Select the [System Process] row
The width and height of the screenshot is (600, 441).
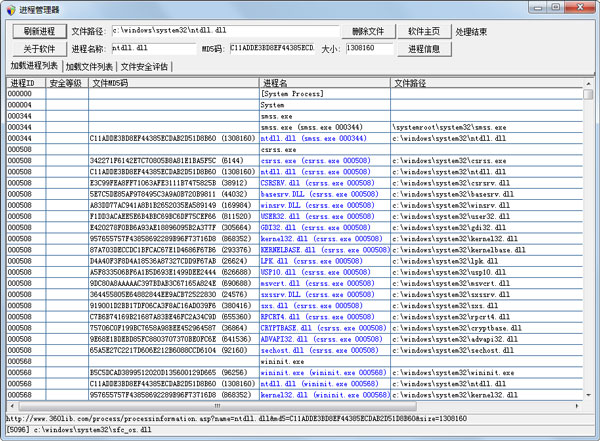click(x=295, y=94)
